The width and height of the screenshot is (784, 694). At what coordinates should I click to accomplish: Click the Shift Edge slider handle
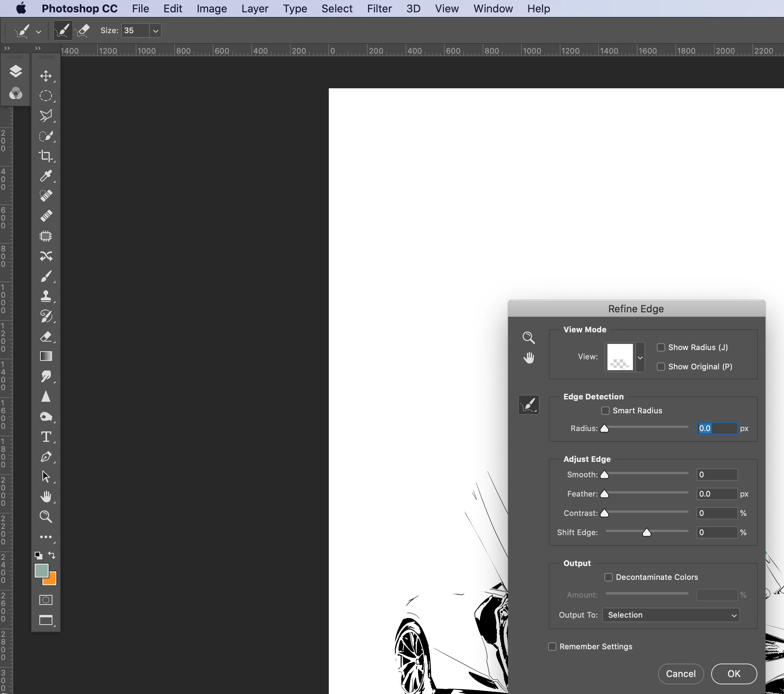click(647, 532)
